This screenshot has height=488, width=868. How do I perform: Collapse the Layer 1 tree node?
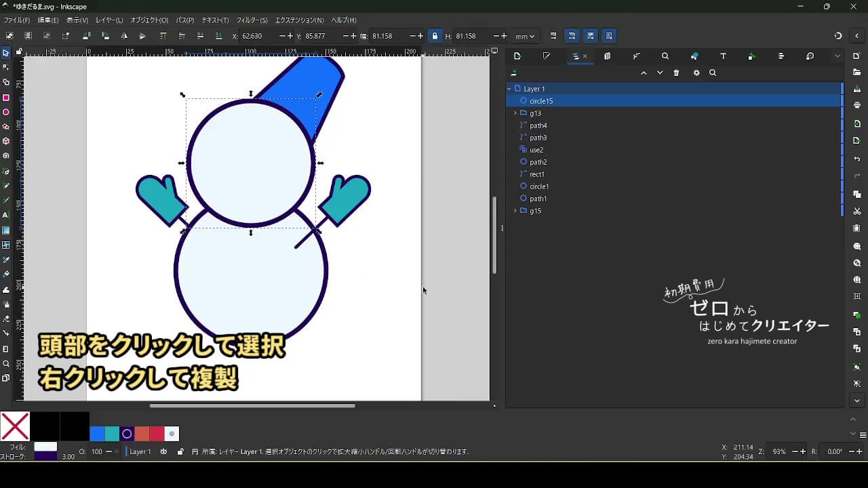click(x=509, y=89)
